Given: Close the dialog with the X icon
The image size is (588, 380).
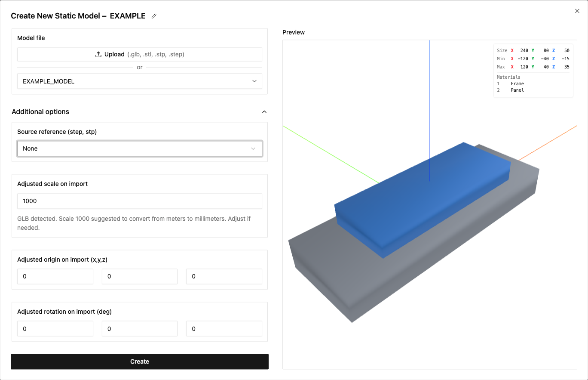Looking at the screenshot, I should [x=577, y=11].
